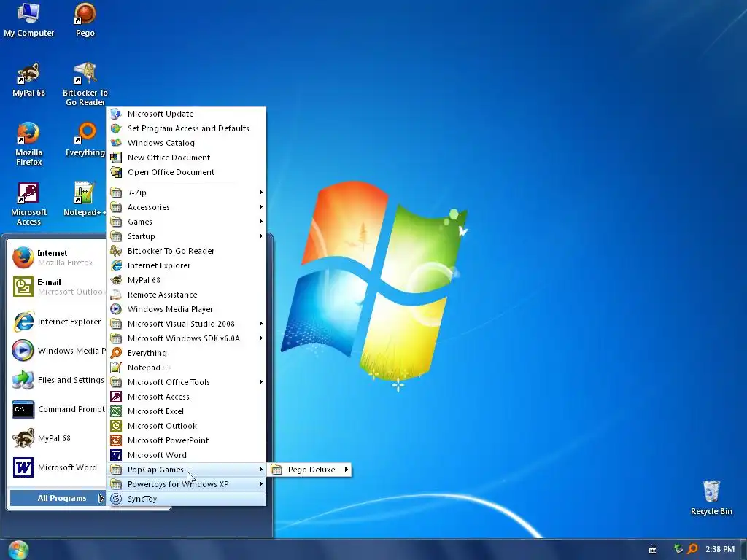Select BitLocker To Go Reader in programs list
This screenshot has width=747, height=560.
coord(186,251)
